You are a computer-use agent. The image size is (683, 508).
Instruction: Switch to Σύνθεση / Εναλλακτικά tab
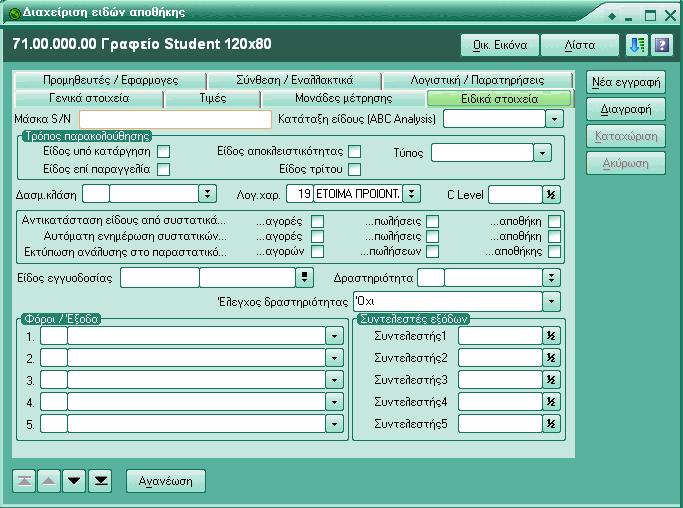(x=294, y=80)
